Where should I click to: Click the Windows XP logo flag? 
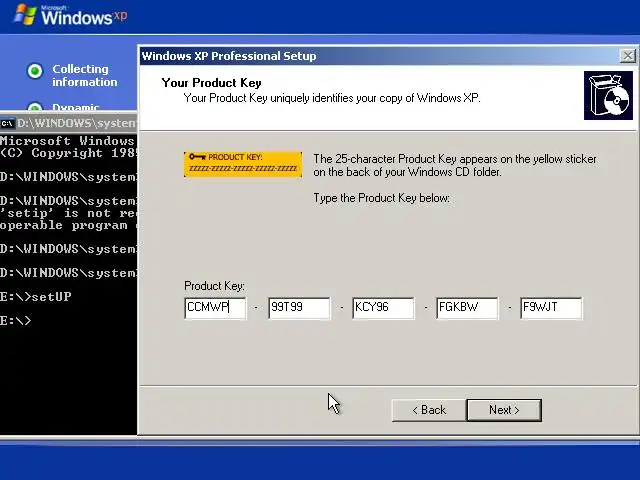click(x=25, y=15)
